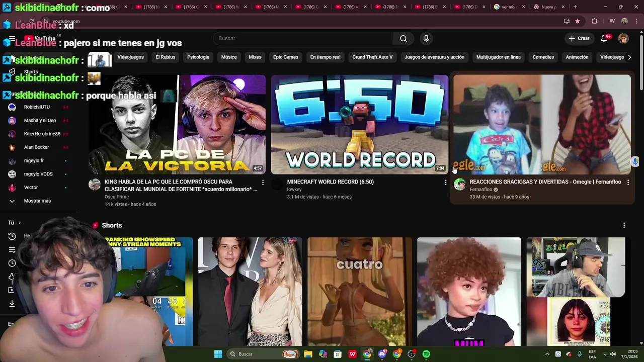Open Chrome extensions puzzle icon

tap(595, 21)
